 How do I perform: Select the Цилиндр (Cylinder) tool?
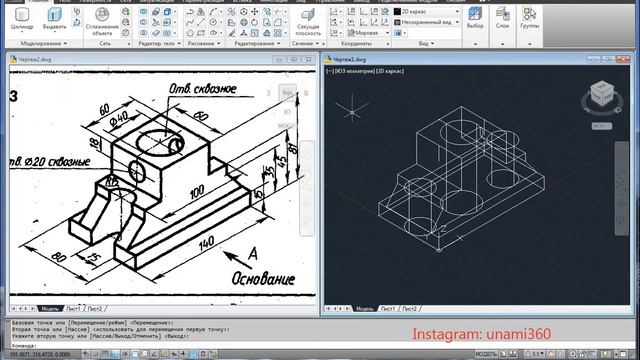[x=22, y=19]
